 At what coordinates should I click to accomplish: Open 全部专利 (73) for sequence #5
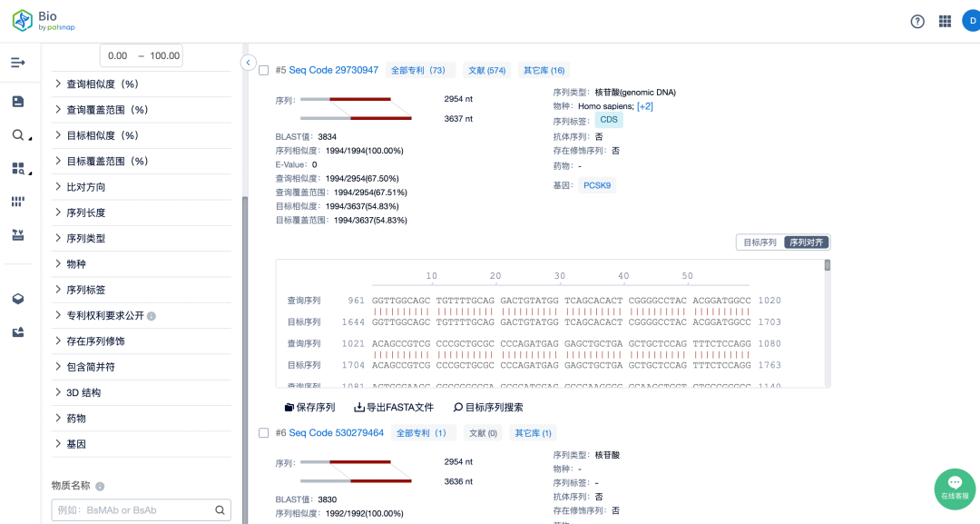tap(420, 71)
